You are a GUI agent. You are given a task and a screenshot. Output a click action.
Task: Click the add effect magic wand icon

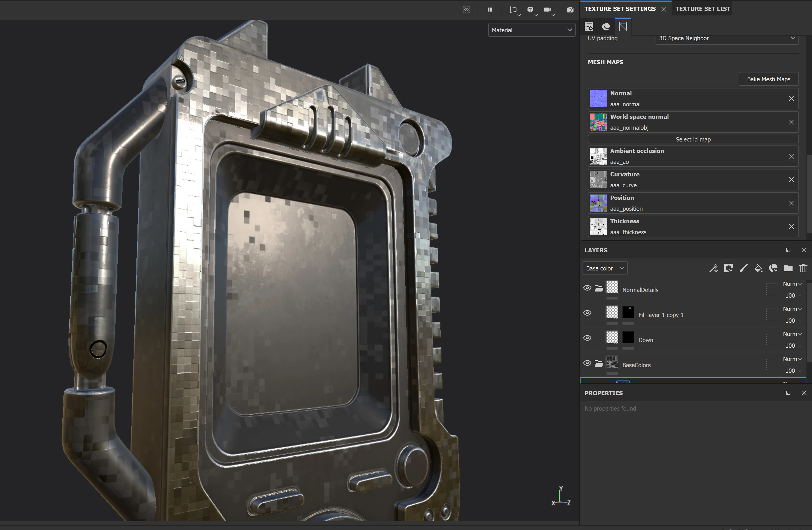(713, 268)
